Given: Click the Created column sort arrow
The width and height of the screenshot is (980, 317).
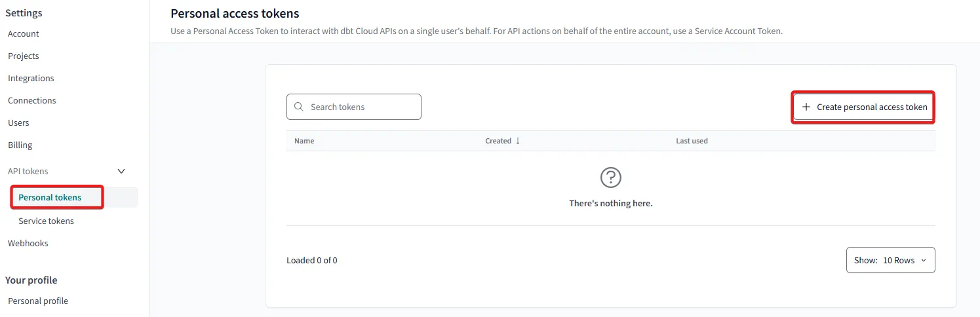Looking at the screenshot, I should point(518,141).
